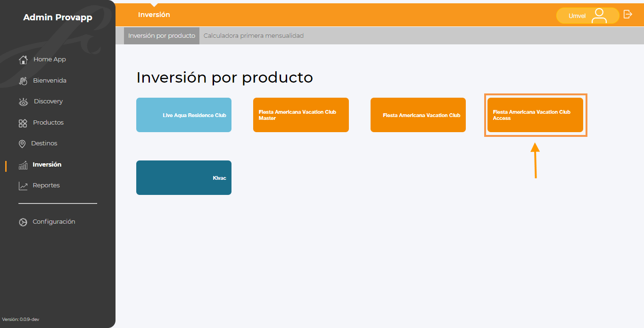Open the Reportes section
This screenshot has height=328, width=644.
click(46, 185)
